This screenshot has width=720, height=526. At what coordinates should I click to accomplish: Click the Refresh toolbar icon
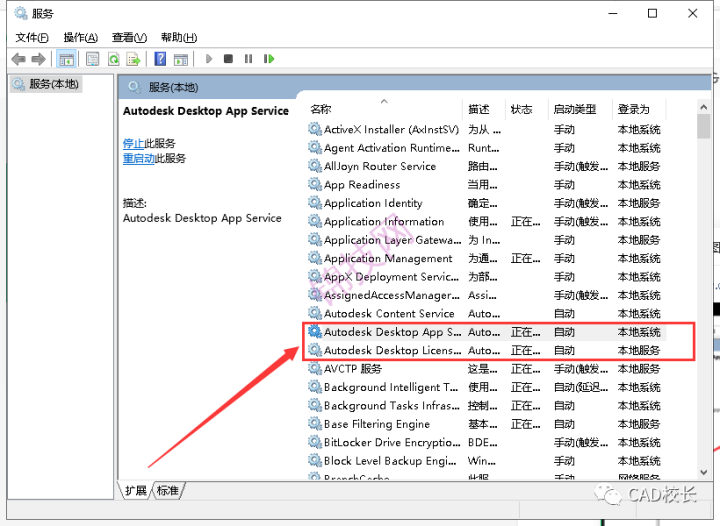114,59
